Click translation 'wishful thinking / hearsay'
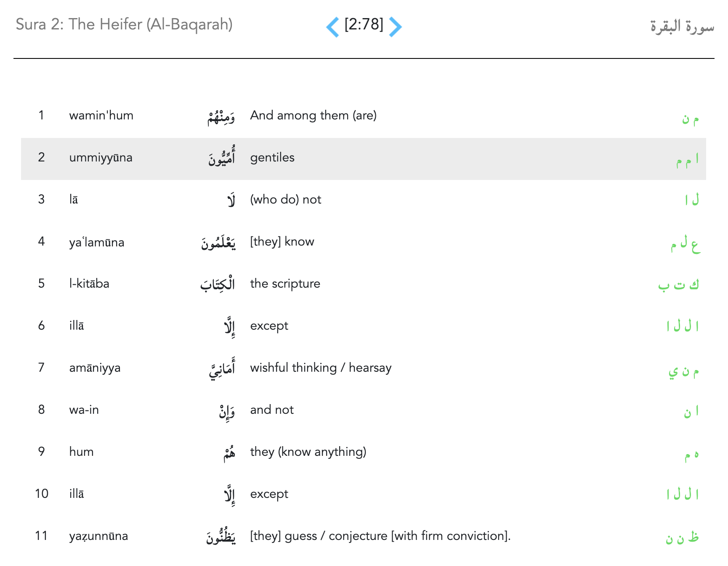 pyautogui.click(x=321, y=368)
